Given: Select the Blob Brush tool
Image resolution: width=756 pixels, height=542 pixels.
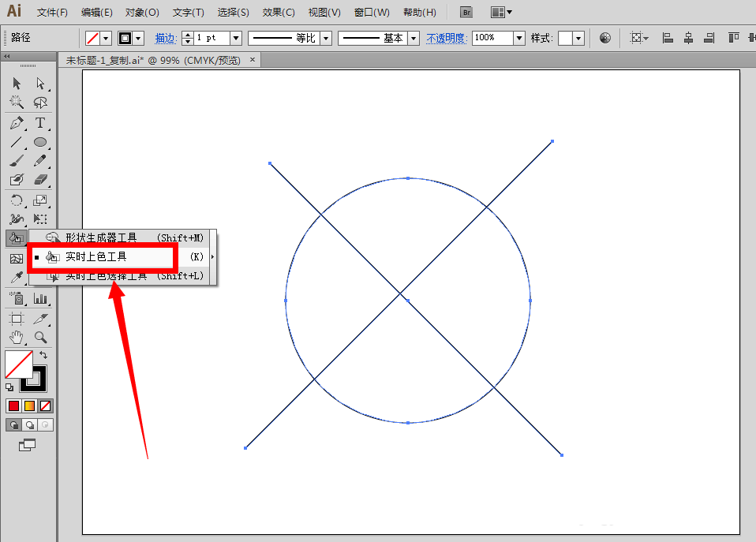Looking at the screenshot, I should pos(17,180).
